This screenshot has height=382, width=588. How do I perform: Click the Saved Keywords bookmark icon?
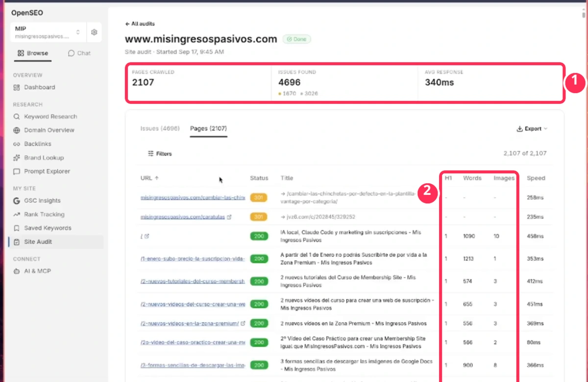tap(17, 228)
